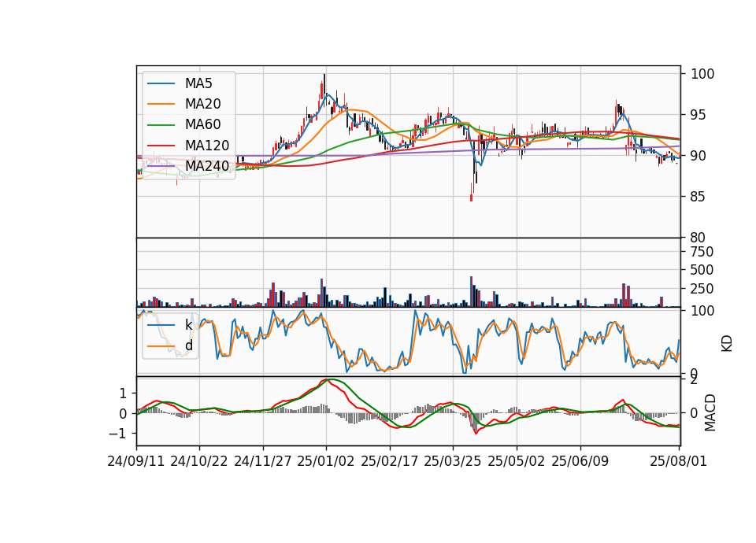Click the highest candlestick wick touching 100

coord(324,83)
